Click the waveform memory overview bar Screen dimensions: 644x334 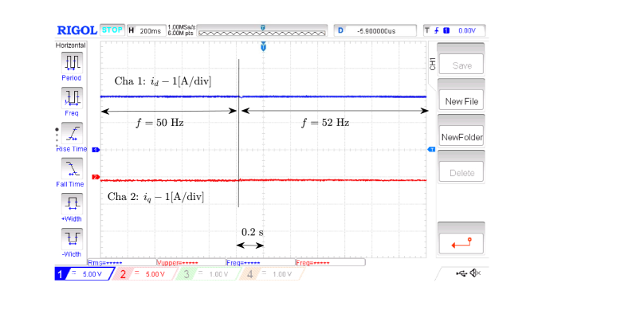point(262,31)
